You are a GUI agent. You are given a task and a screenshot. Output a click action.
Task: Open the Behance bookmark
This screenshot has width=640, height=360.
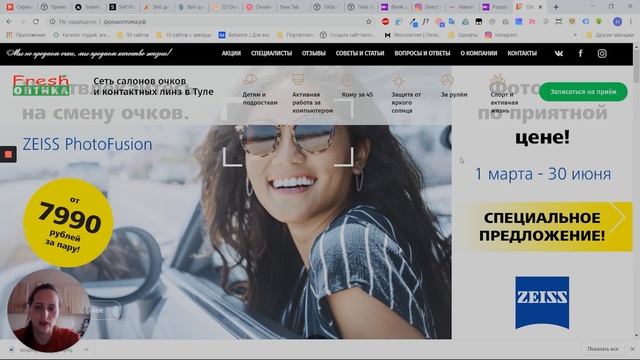point(244,35)
